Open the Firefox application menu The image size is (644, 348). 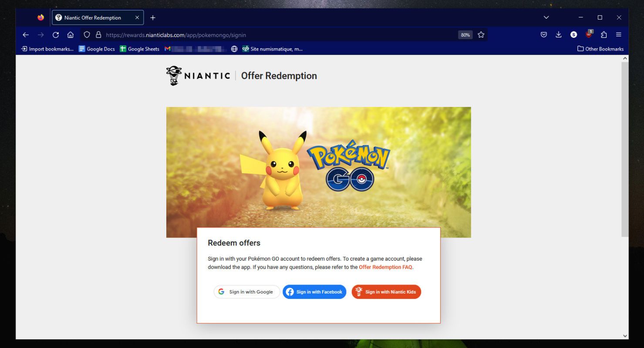click(619, 35)
